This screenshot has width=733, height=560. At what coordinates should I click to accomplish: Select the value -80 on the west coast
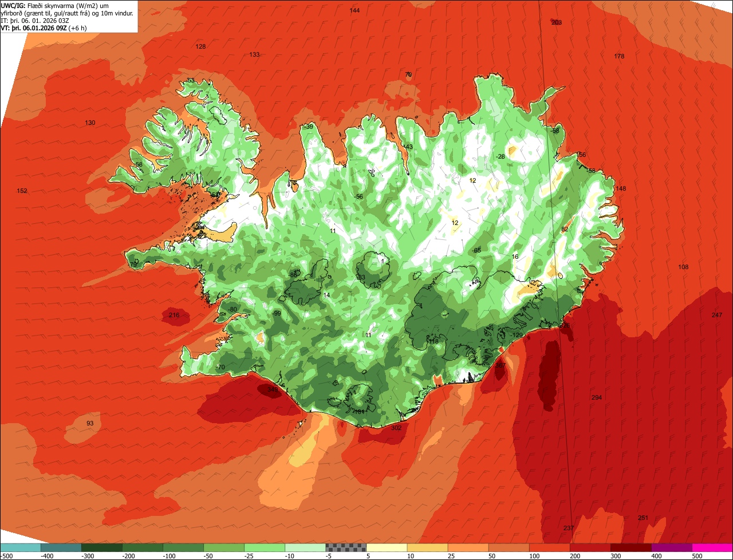pyautogui.click(x=231, y=310)
